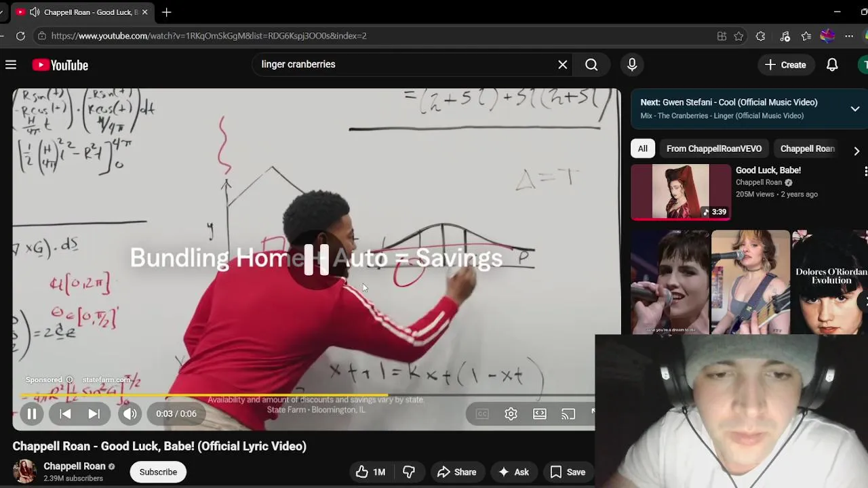Reload the page in browser toolbar

pyautogui.click(x=20, y=36)
